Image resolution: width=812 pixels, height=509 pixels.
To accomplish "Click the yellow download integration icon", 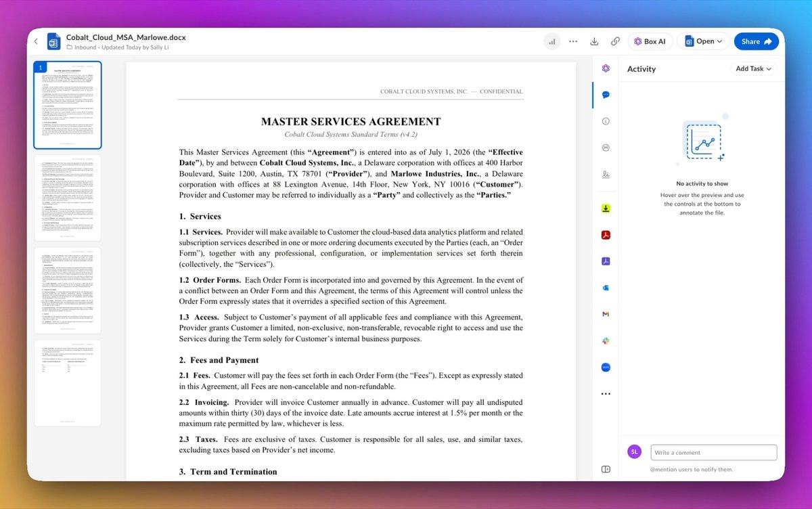I will click(x=606, y=208).
